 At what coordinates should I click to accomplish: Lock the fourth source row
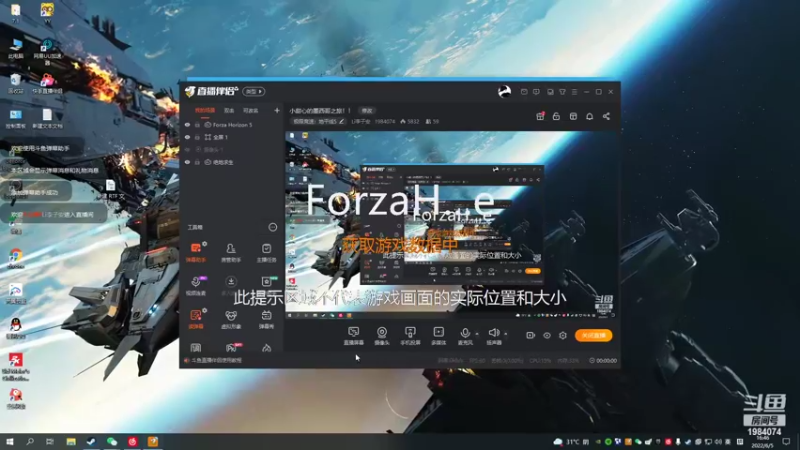point(197,162)
